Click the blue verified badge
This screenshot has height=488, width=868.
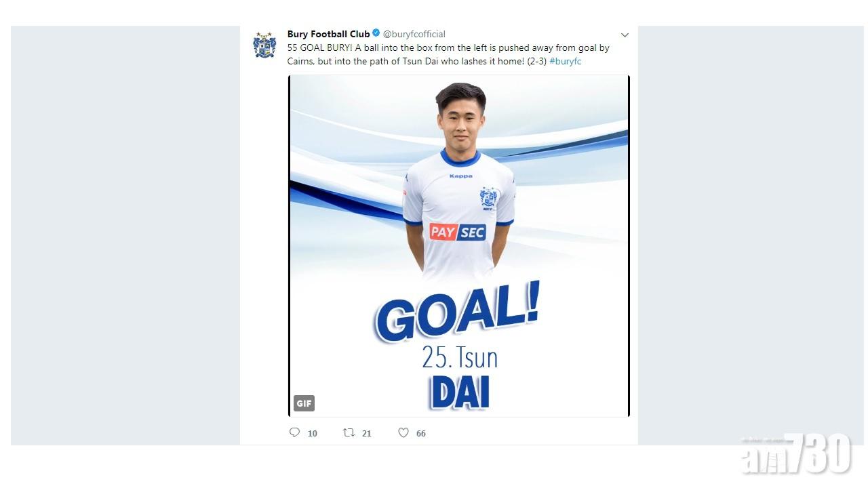376,33
